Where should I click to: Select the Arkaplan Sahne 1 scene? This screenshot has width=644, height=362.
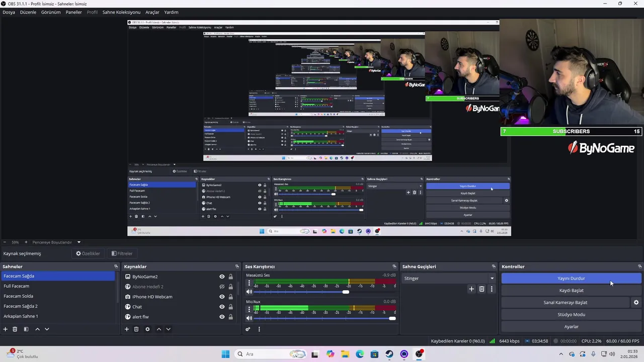coord(58,316)
